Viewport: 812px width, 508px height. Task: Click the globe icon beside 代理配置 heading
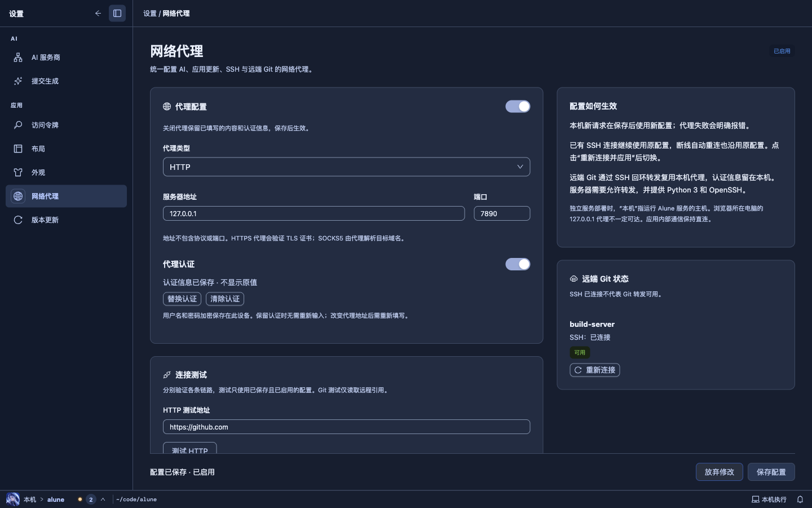click(167, 107)
